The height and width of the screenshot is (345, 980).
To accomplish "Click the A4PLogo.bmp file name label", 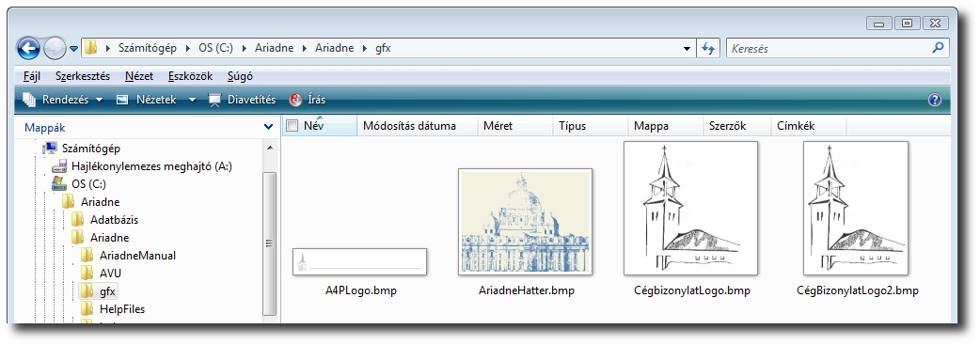I will coord(360,290).
